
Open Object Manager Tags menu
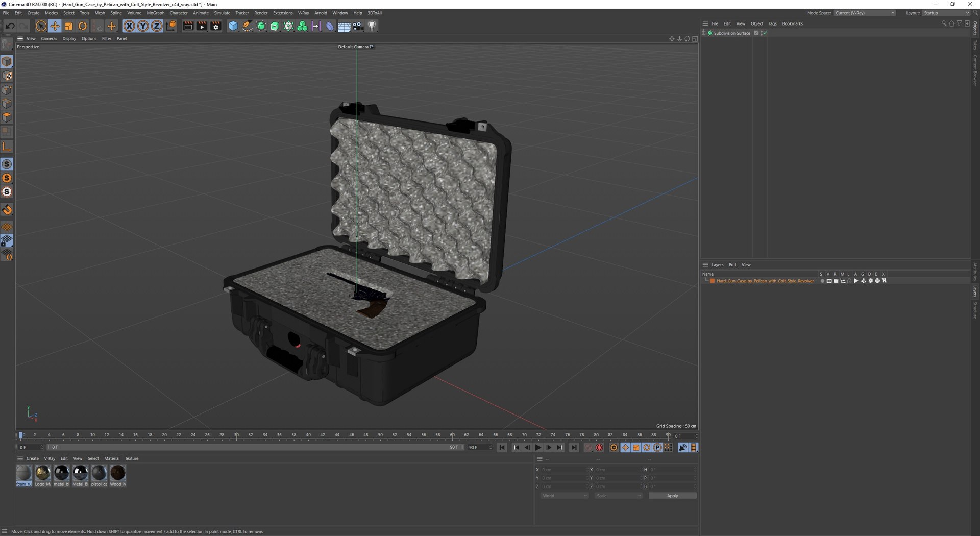[772, 23]
